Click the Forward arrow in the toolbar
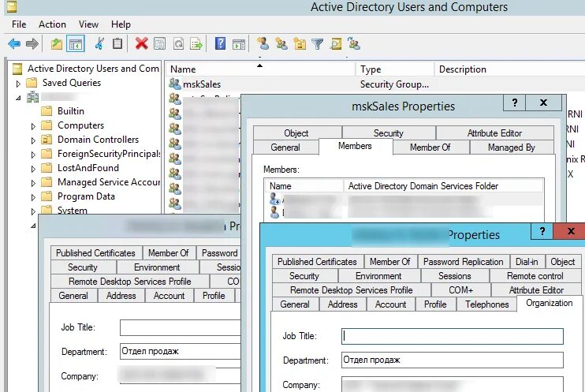This screenshot has height=392, width=585. [x=32, y=44]
